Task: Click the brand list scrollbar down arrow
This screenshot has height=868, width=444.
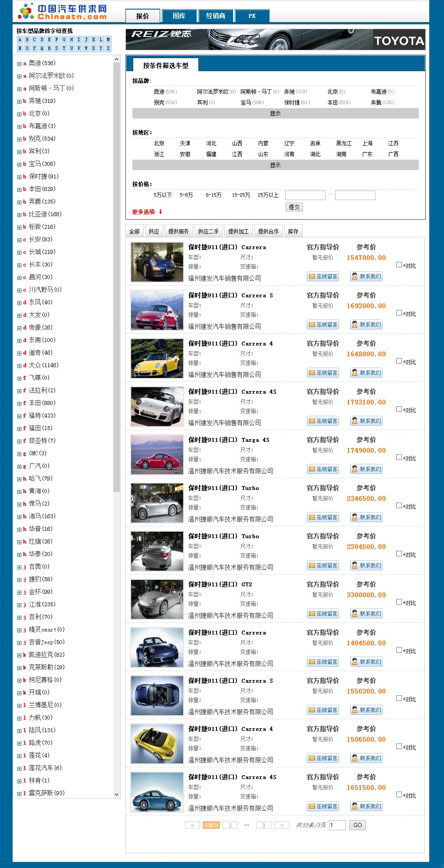Action: click(116, 794)
